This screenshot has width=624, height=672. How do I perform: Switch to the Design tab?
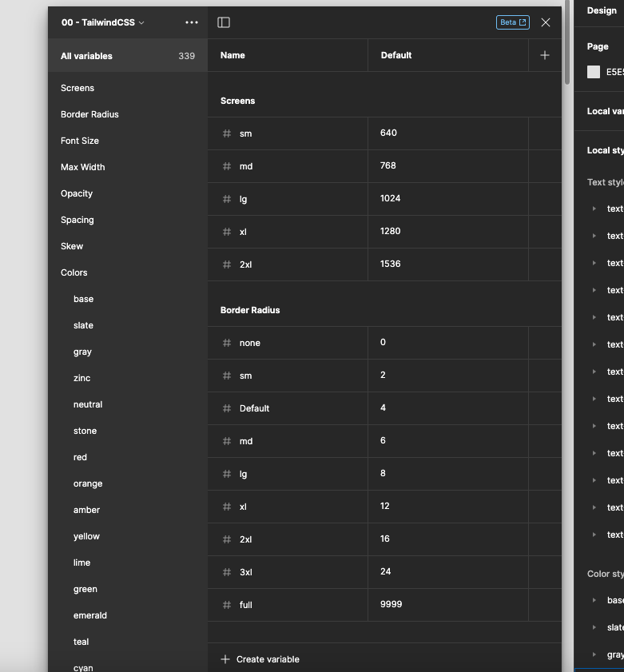(602, 10)
